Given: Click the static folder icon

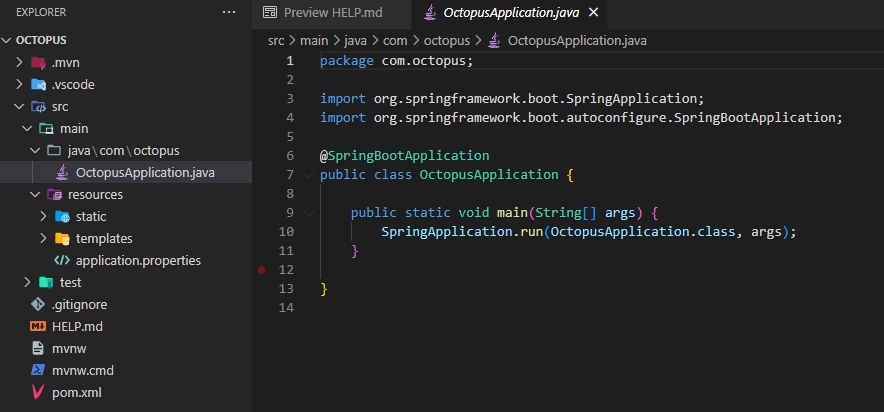Looking at the screenshot, I should pos(62,216).
